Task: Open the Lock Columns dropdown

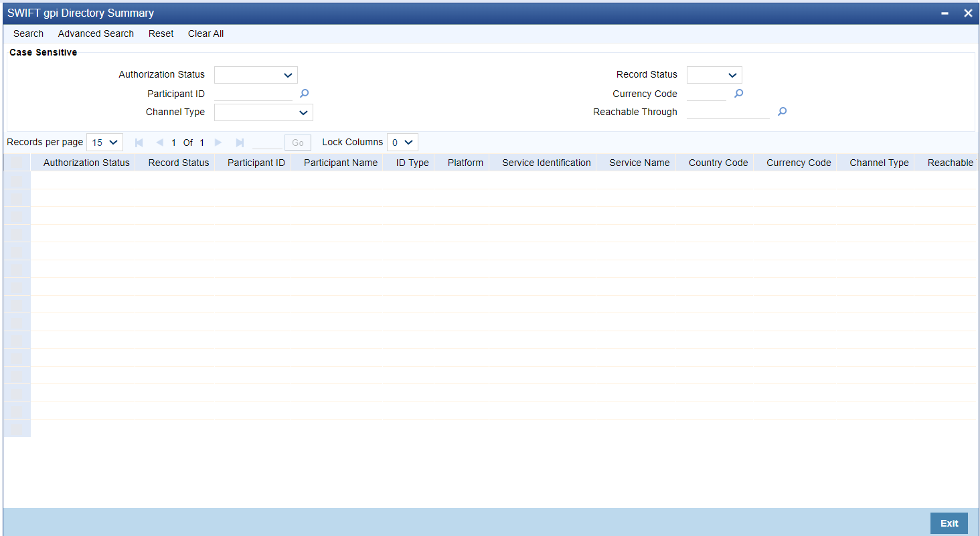Action: pos(402,143)
